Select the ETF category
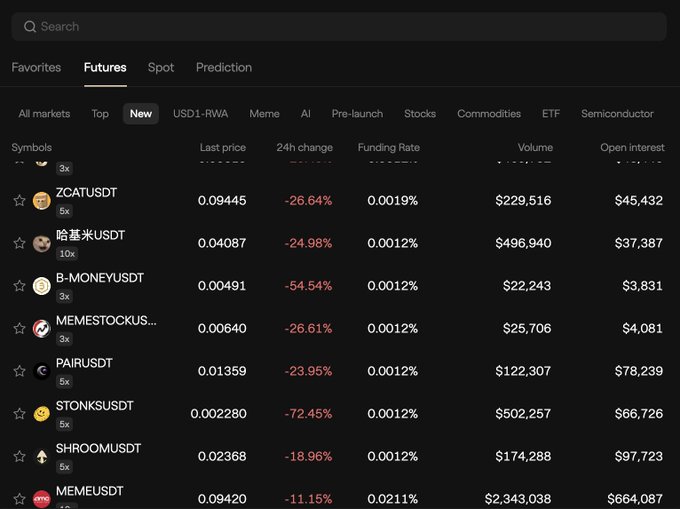 point(551,114)
